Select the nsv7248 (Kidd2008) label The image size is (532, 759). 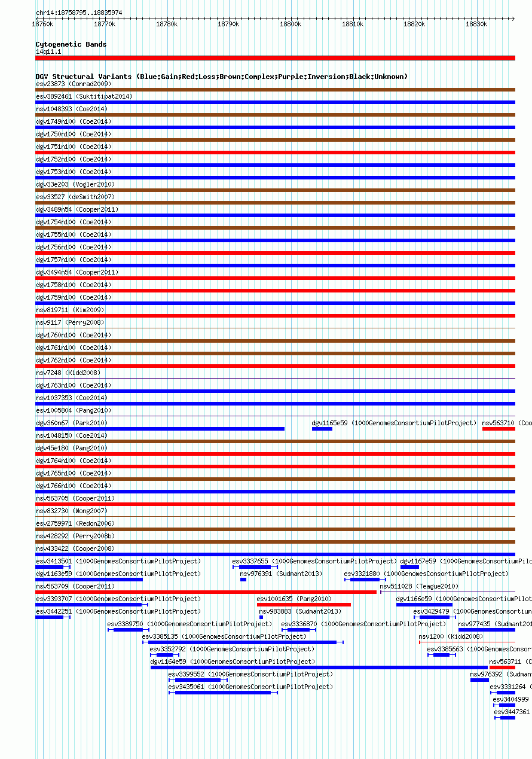[68, 373]
